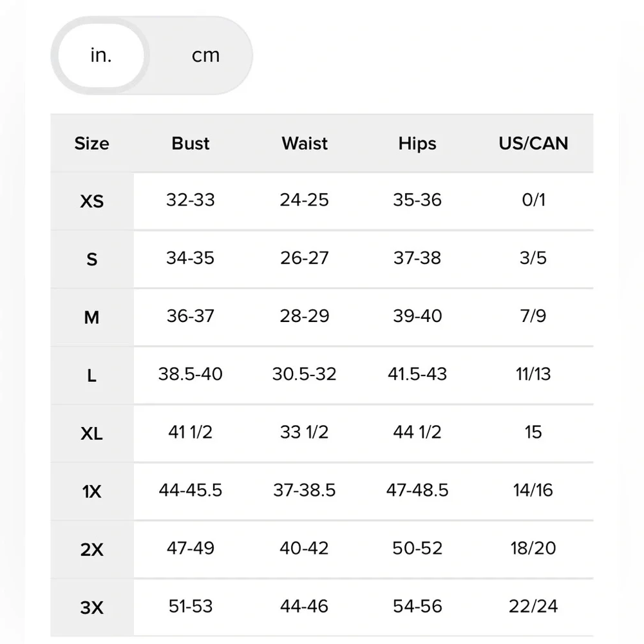Click the XS bust value 32-33
Image resolution: width=644 pixels, height=644 pixels.
[x=191, y=200]
